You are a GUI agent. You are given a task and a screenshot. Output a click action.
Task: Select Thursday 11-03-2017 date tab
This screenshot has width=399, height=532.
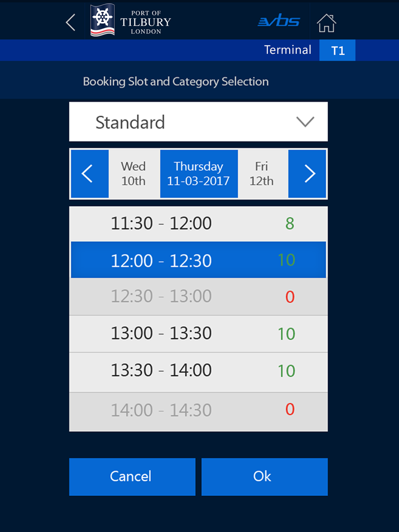point(199,174)
